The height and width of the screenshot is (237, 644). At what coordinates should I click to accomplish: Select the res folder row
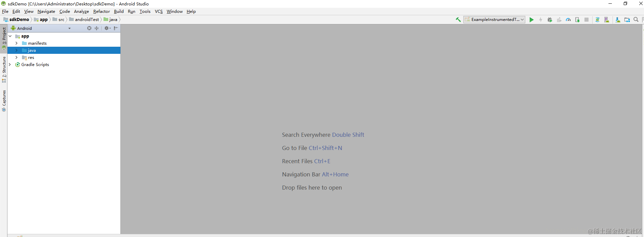coord(64,58)
